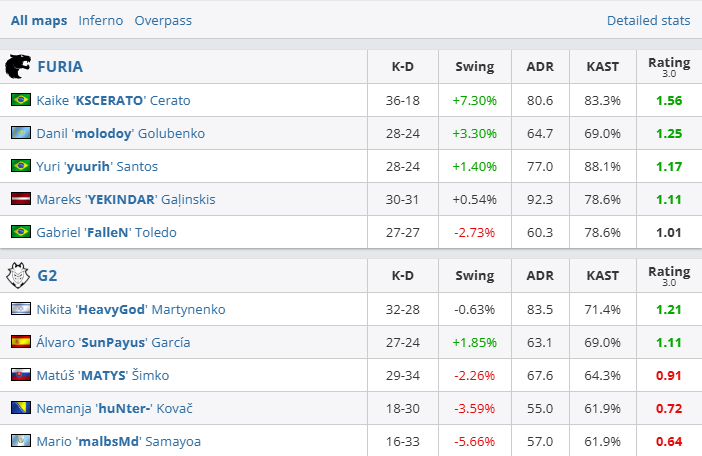Screen dimensions: 702x456
Task: Click the Kazakhstan flag next to molodoy
Action: pos(20,133)
